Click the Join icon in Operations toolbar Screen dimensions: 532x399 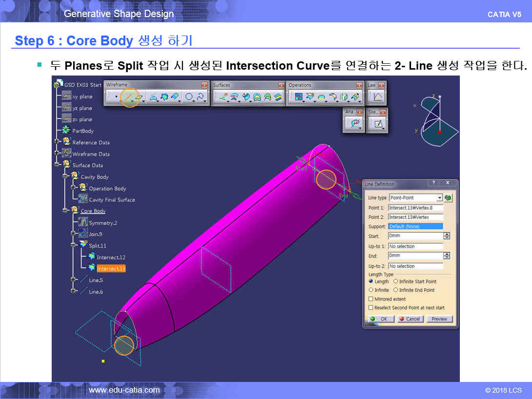coord(297,97)
